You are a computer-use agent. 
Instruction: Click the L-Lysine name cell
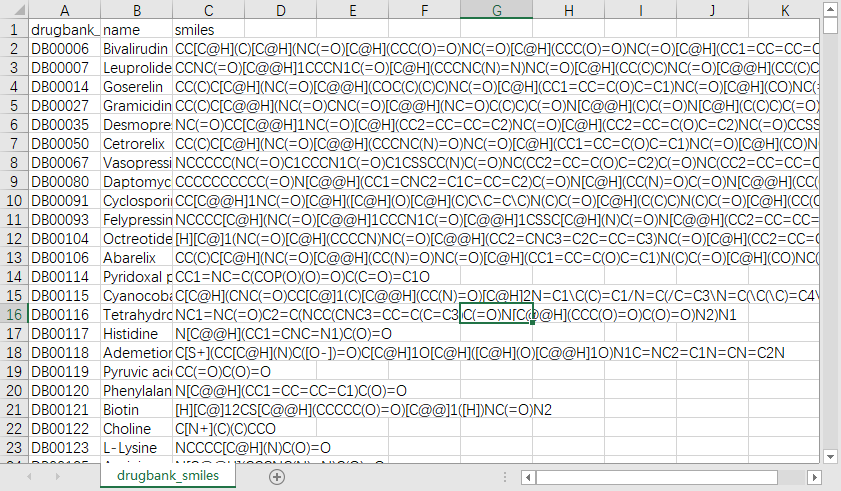(137, 448)
